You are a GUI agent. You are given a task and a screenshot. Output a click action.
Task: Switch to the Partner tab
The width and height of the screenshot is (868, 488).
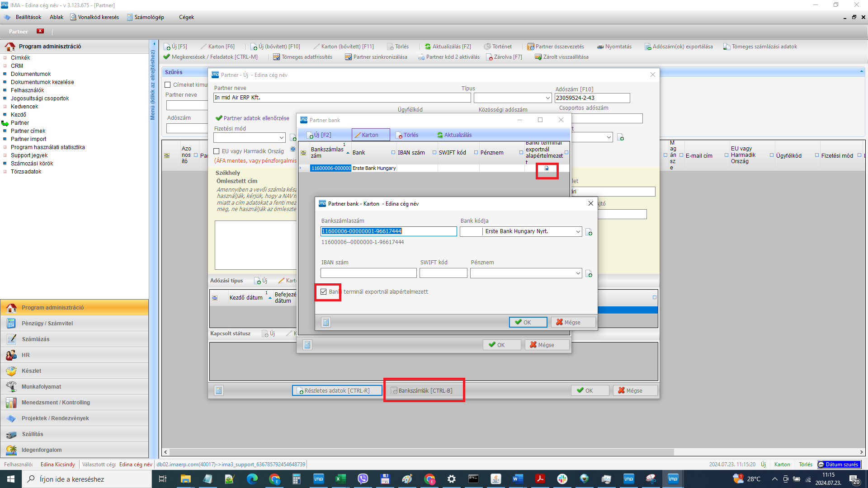coord(19,32)
